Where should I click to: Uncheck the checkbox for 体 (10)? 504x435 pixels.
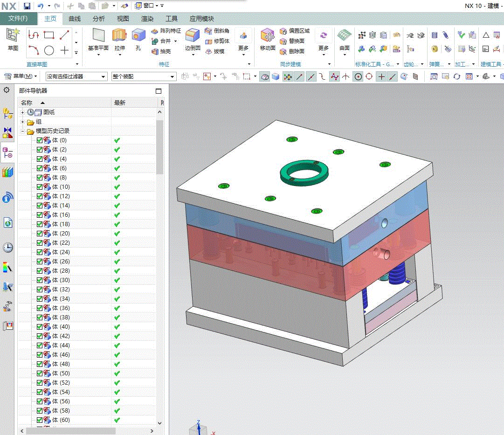pos(40,187)
